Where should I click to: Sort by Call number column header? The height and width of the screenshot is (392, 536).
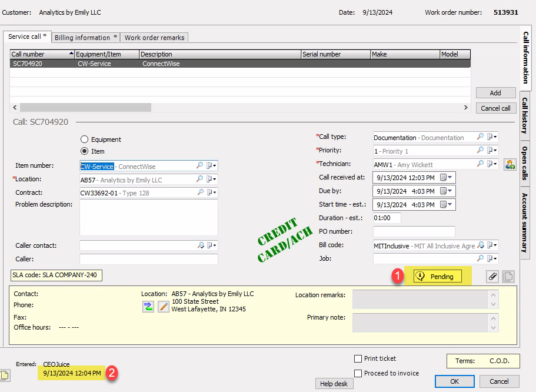click(x=42, y=54)
